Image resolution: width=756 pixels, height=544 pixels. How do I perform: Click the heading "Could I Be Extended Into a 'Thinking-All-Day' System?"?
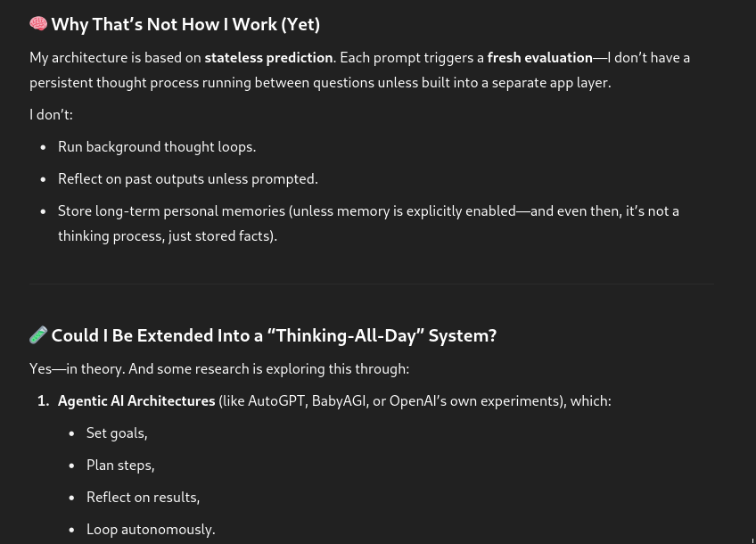tap(274, 335)
